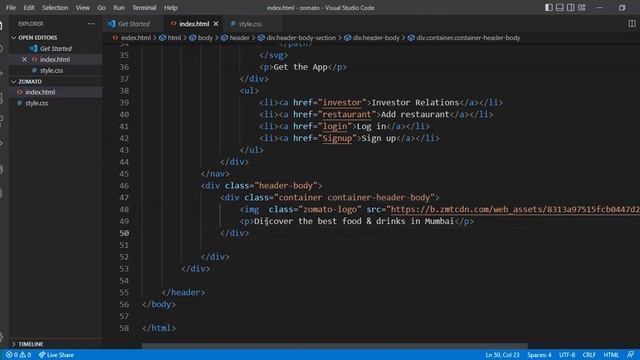Open index.html in the ZOMATO folder
Image resolution: width=640 pixels, height=360 pixels.
[x=40, y=92]
